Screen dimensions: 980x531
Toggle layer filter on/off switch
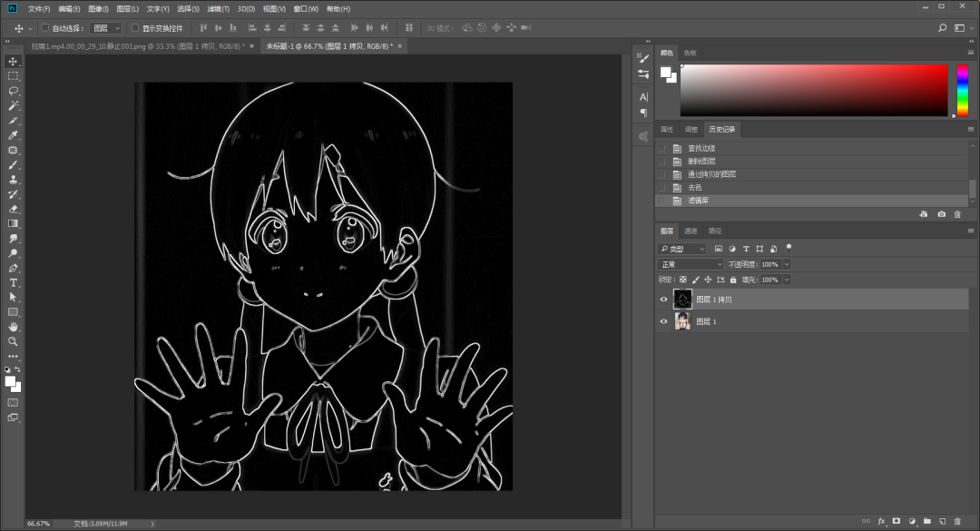[789, 248]
